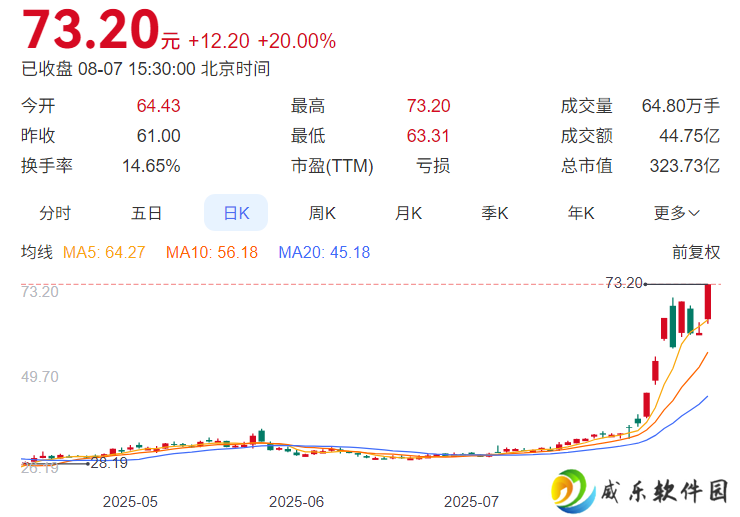
Task: Click the 最高 value 73.20
Action: pos(429,106)
